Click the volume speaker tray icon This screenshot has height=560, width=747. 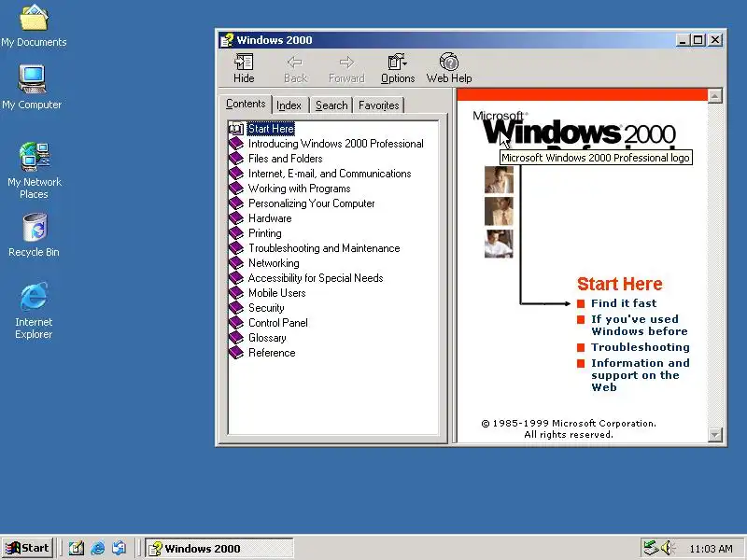[666, 548]
